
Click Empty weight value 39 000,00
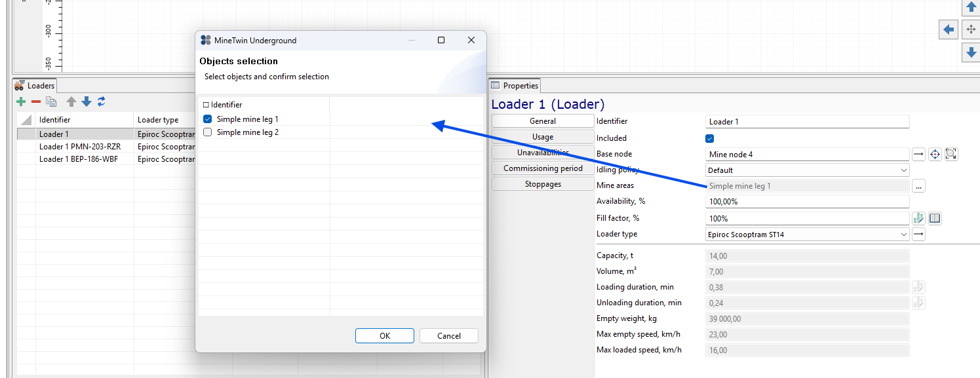click(808, 319)
